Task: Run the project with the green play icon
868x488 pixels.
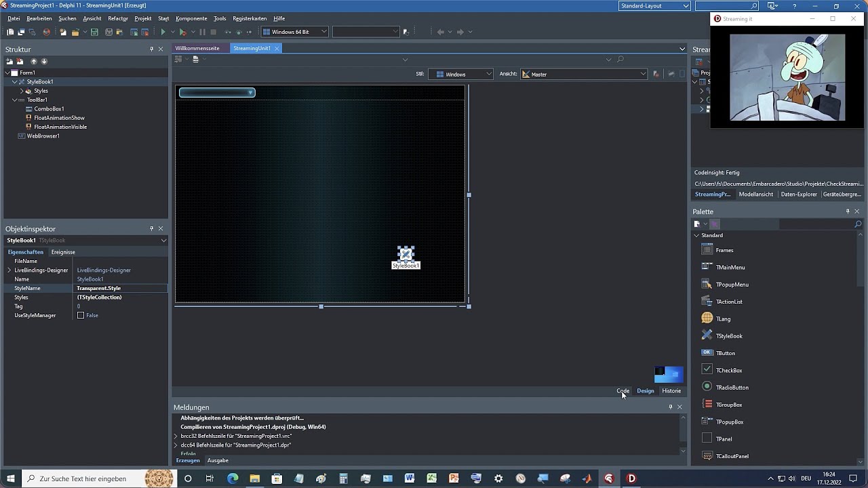Action: [163, 32]
